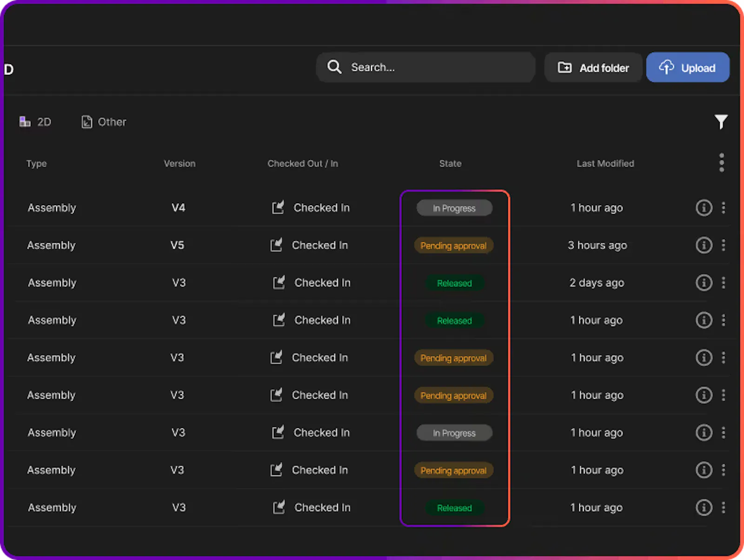
Task: Sort by the Version column header
Action: tap(179, 164)
